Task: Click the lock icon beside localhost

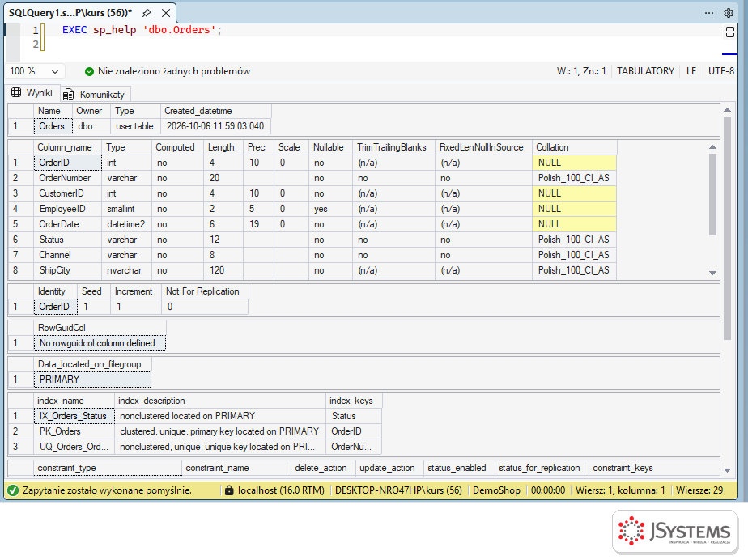Action: click(x=229, y=490)
